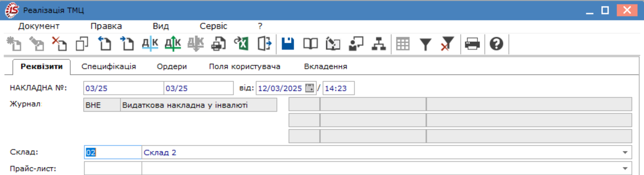644x175 pixels.
Task: Click the empty Прайс-лист code field
Action: (113, 168)
